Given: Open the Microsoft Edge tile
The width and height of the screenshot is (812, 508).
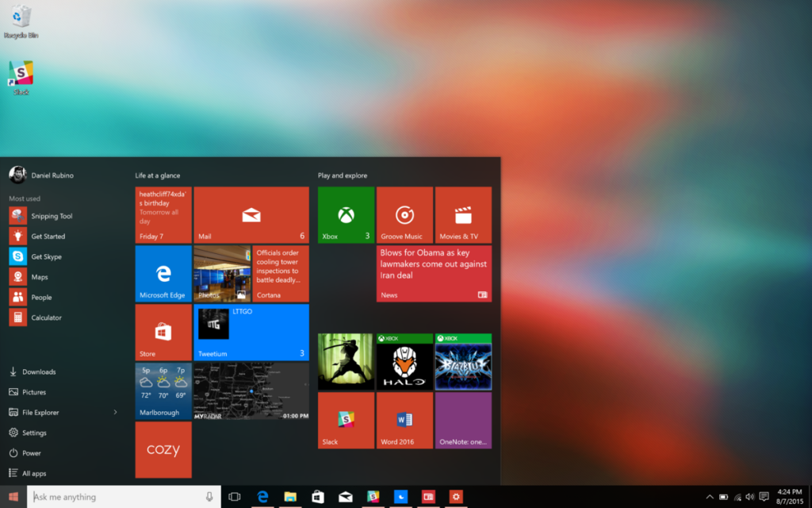Looking at the screenshot, I should coord(163,274).
